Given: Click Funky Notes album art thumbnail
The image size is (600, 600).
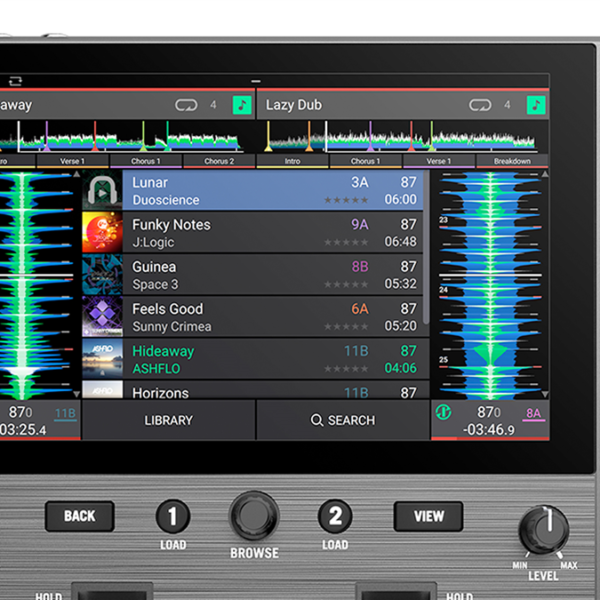Looking at the screenshot, I should (x=102, y=232).
